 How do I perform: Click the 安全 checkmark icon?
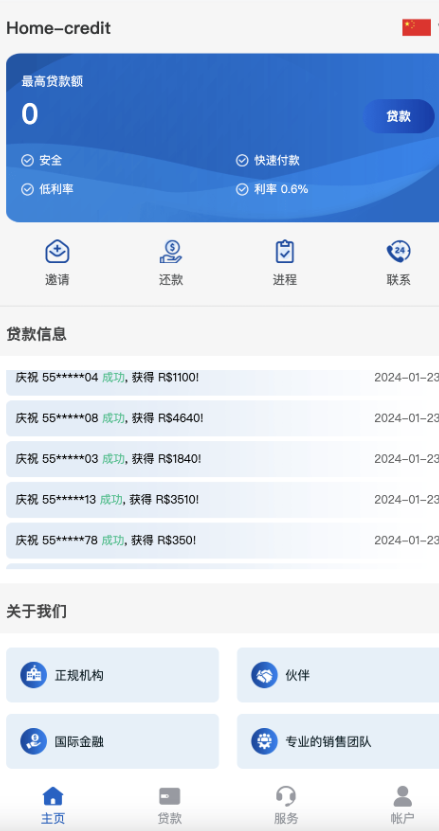[x=28, y=161]
